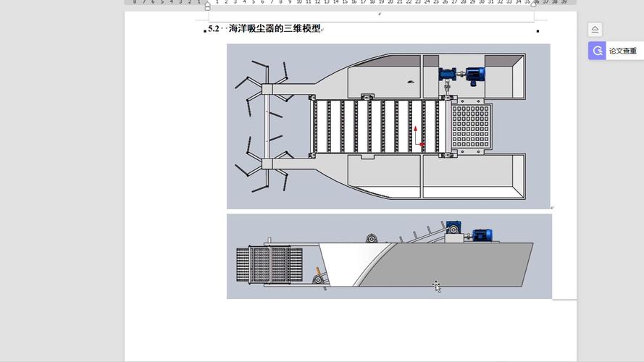The height and width of the screenshot is (362, 644).
Task: Place cursor at paragraph mark after heading
Action: click(x=323, y=30)
